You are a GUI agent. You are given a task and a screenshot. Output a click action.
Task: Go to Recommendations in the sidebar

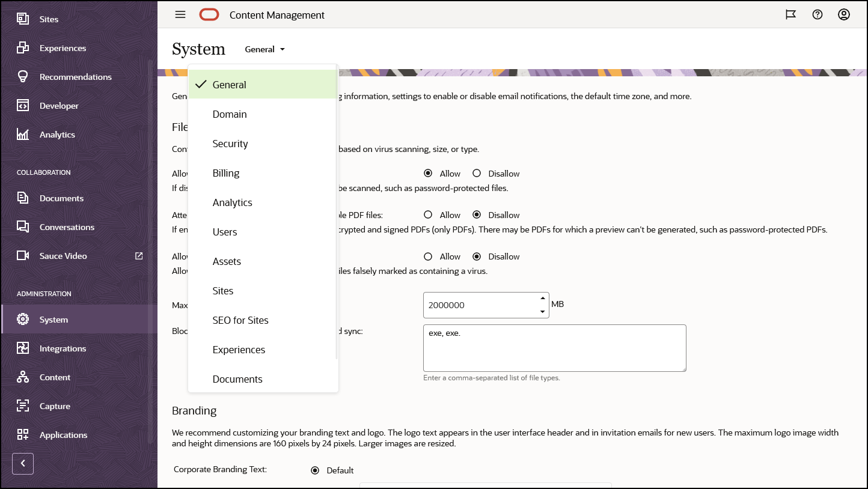click(x=76, y=77)
